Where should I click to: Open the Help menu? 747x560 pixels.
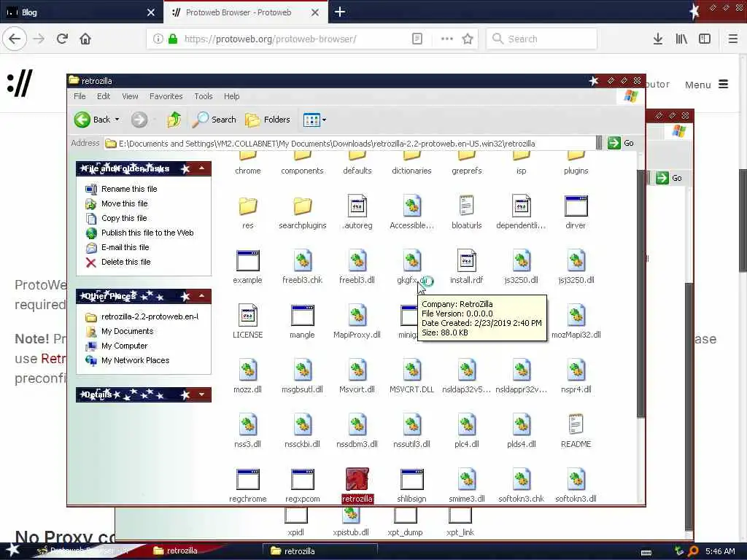[x=231, y=96]
